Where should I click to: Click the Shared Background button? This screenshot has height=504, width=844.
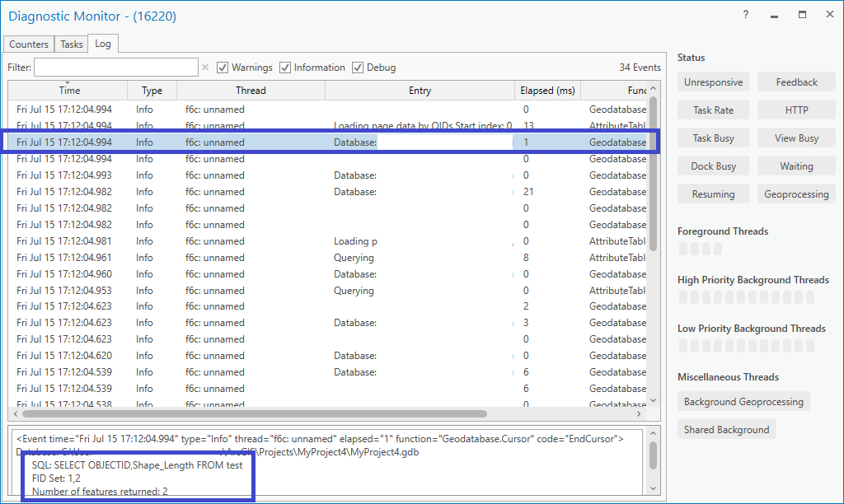[x=726, y=429]
